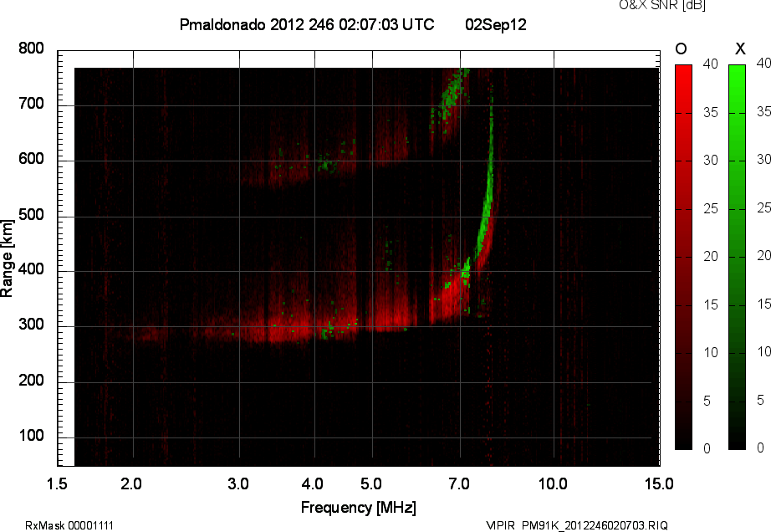Click the 10 dB tick beside the red O colorbar
Image resolution: width=771 pixels, height=532 pixels.
click(711, 352)
